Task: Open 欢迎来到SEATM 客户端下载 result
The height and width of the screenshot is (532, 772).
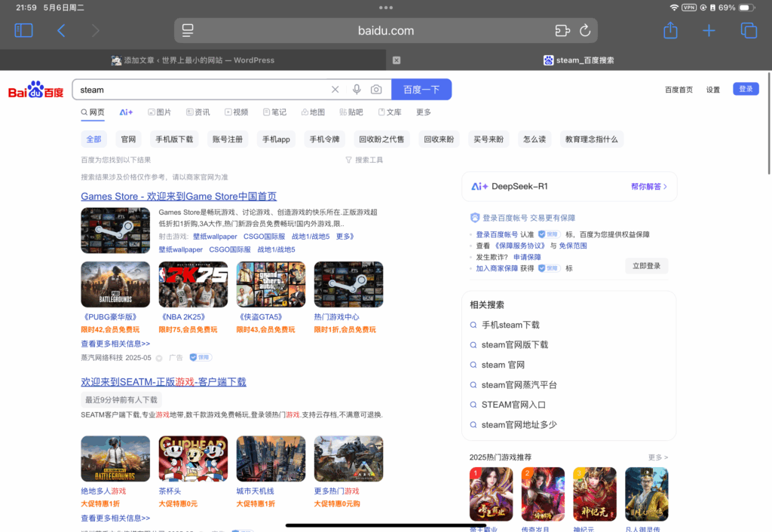Action: (x=164, y=382)
